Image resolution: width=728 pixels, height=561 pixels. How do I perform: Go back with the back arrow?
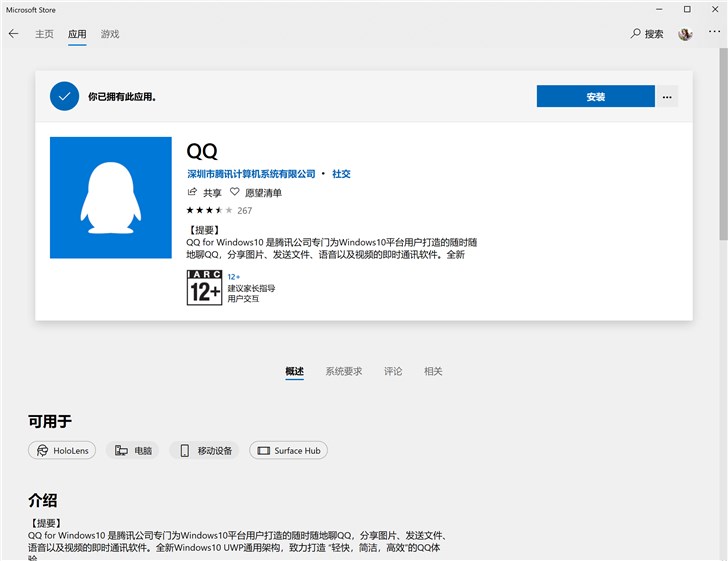click(13, 33)
